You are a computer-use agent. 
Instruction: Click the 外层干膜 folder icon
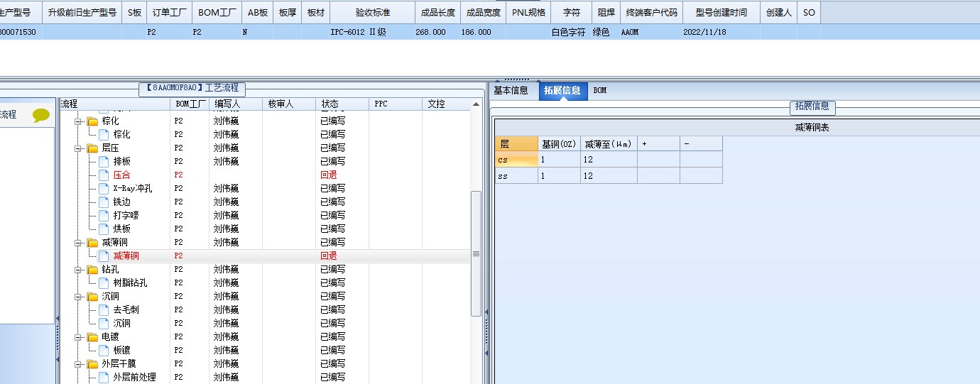(92, 364)
